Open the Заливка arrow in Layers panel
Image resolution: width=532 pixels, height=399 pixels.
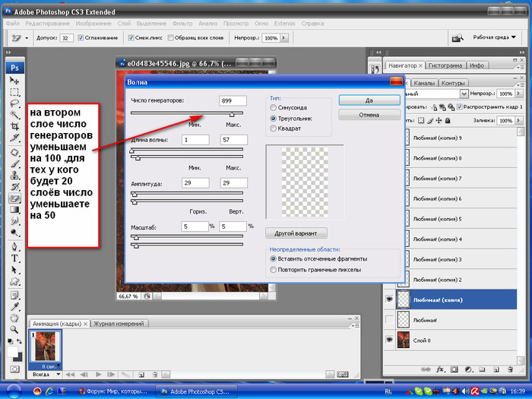tap(518, 120)
